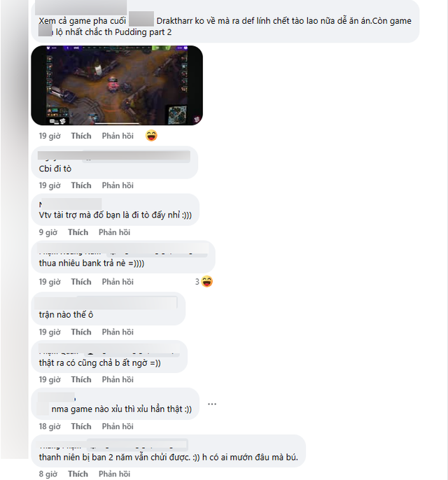Reply to the comment 'Cbi đi tò'
This screenshot has height=480, width=448.
[118, 185]
